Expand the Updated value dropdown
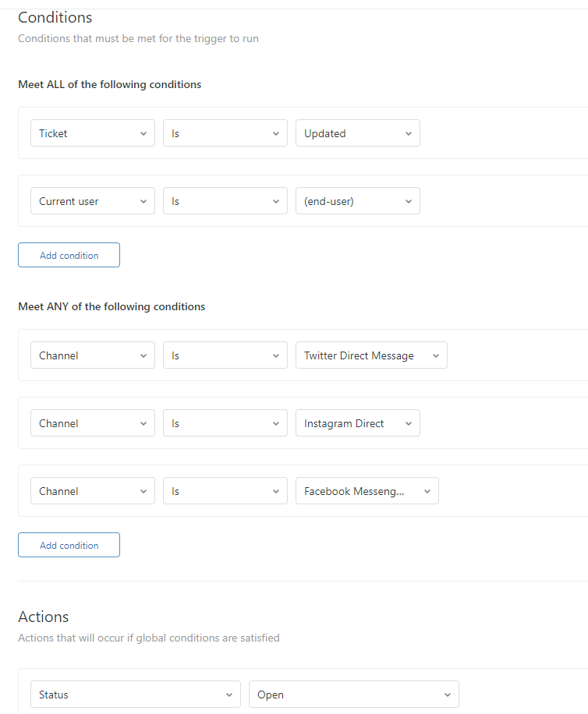588x714 pixels. click(x=357, y=133)
